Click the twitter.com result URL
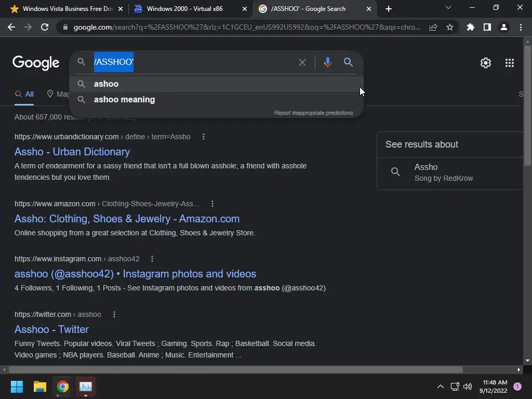 click(x=58, y=314)
